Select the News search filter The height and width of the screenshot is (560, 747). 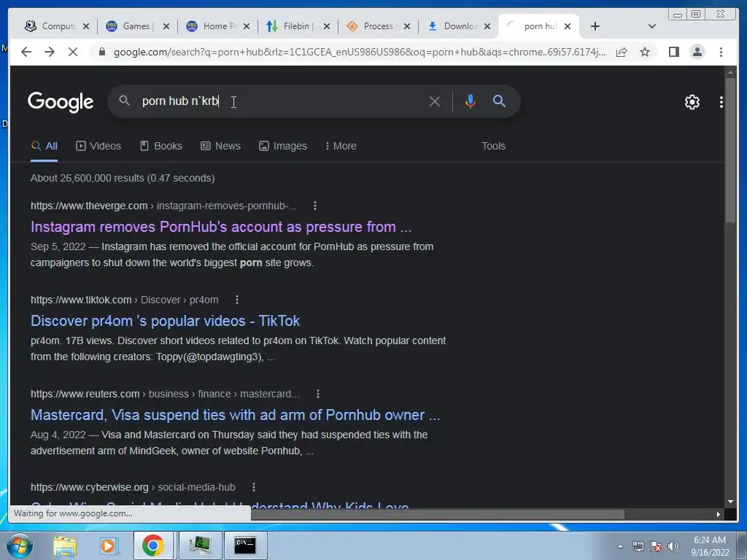[x=220, y=146]
